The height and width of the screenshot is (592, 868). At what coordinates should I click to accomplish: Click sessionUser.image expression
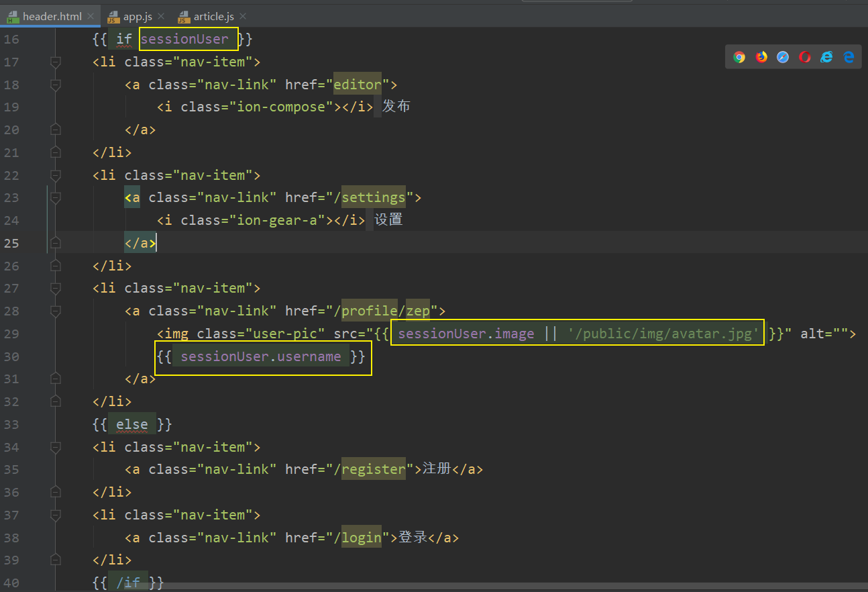(x=466, y=334)
